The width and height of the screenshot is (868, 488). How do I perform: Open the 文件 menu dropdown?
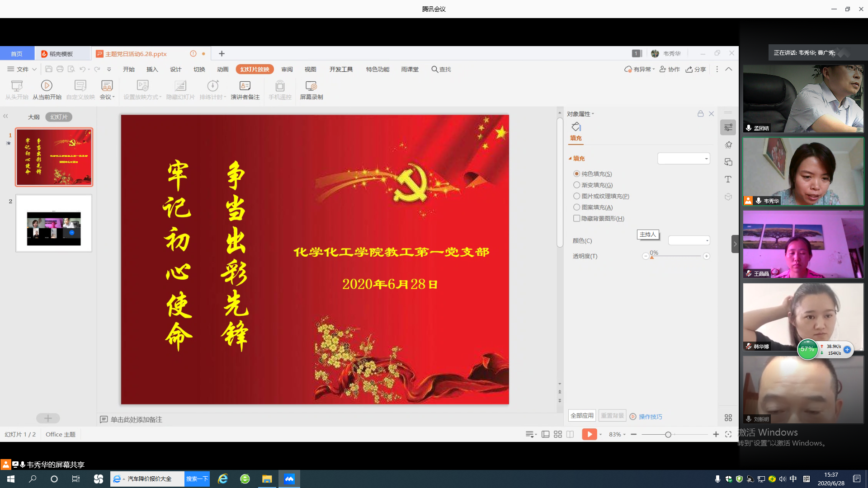click(22, 69)
